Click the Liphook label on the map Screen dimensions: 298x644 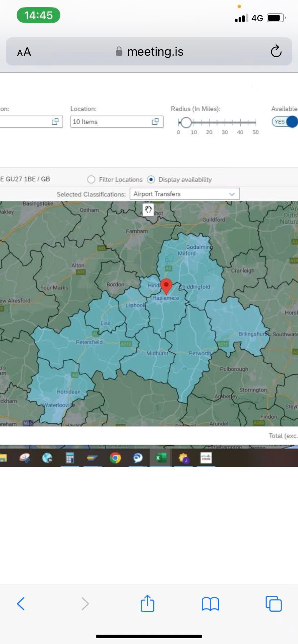coord(135,305)
